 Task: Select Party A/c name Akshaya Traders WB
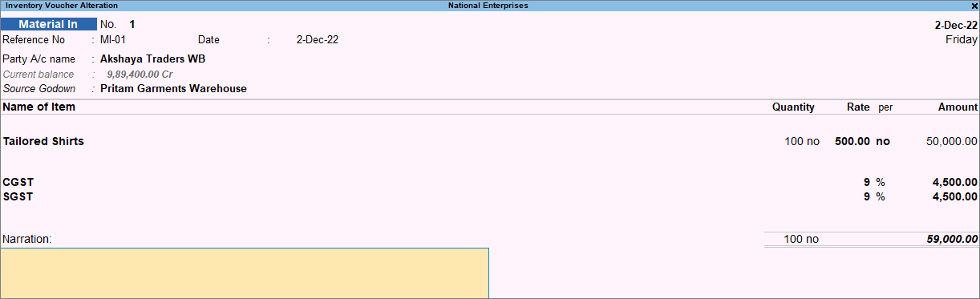(x=153, y=59)
